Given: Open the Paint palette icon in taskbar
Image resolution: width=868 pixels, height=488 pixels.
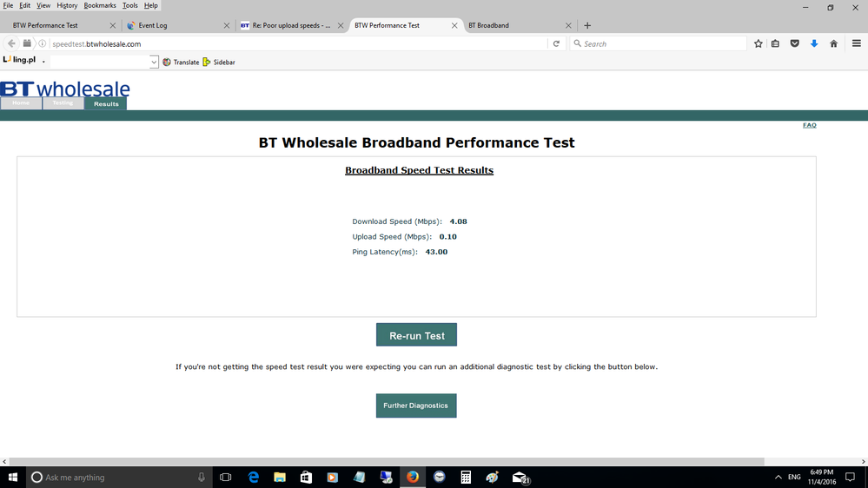Looking at the screenshot, I should (x=492, y=477).
